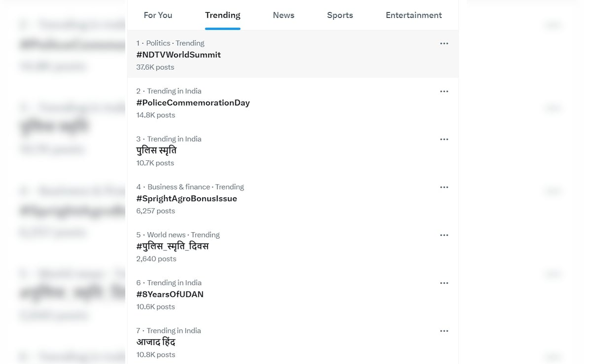Open more options for #PoliceCommemorationDay trend

pos(444,91)
